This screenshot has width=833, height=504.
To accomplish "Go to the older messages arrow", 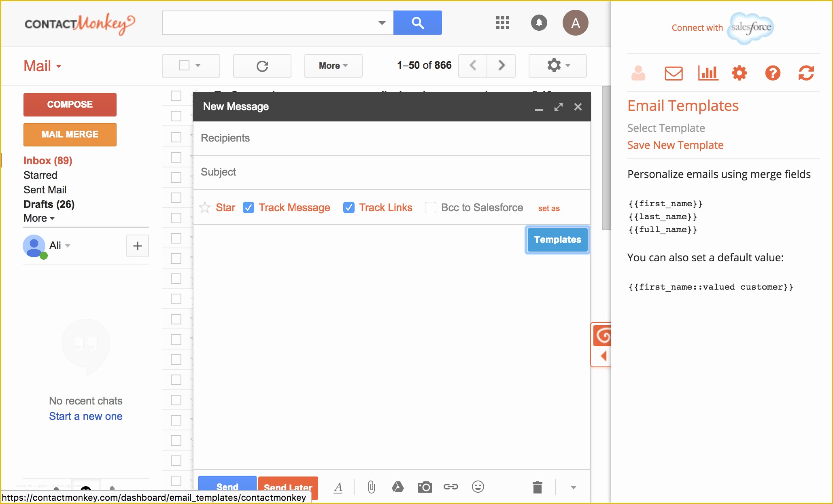I will click(x=501, y=66).
